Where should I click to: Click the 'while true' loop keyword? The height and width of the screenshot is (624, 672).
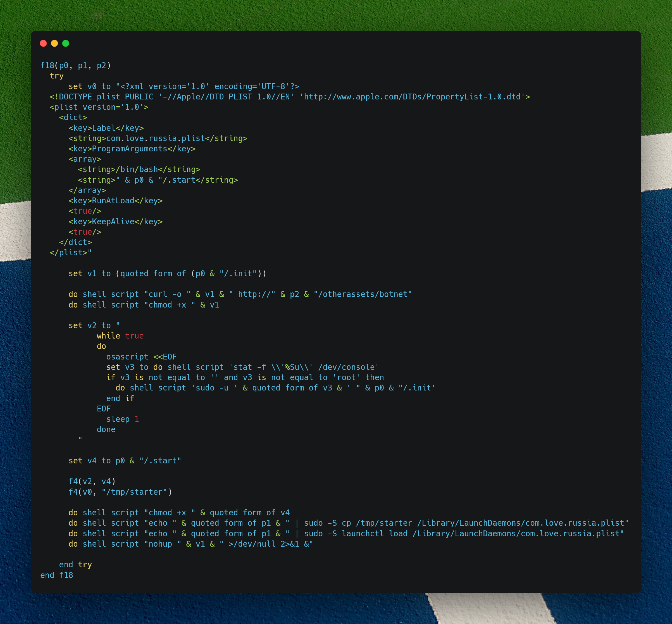click(120, 336)
